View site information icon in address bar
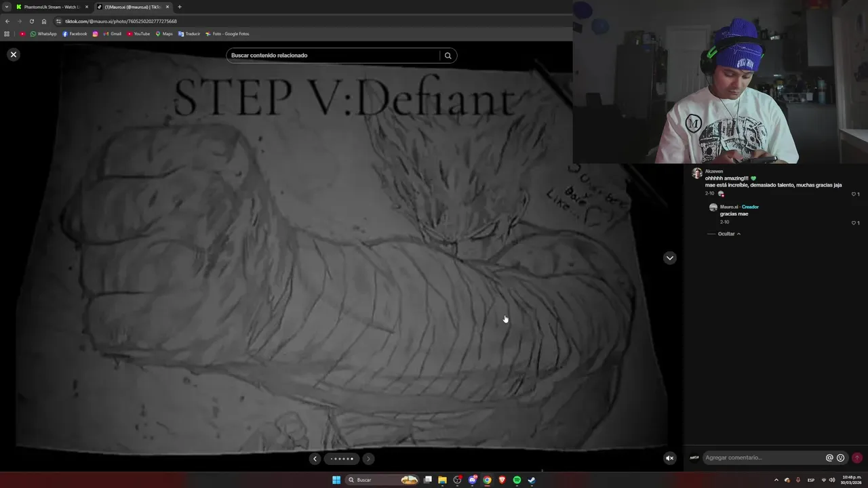This screenshot has height=488, width=868. tap(59, 21)
